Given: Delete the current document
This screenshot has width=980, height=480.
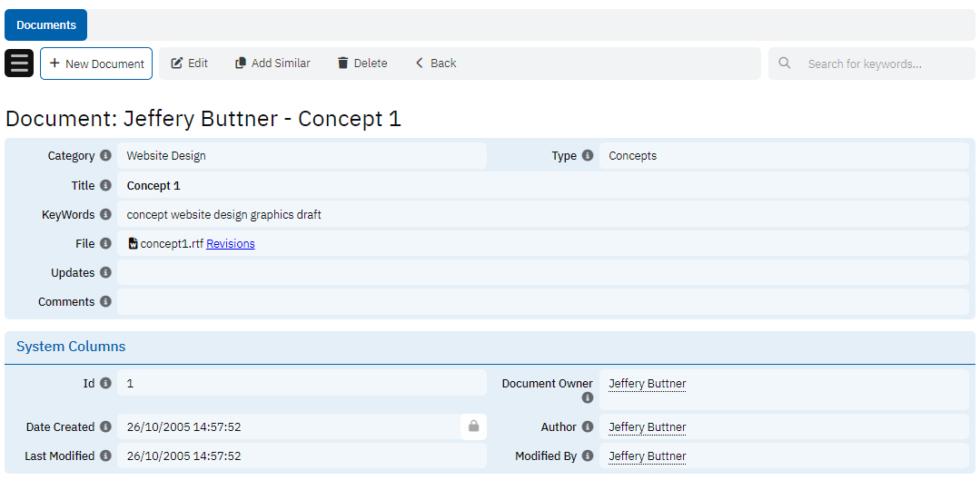Looking at the screenshot, I should tap(361, 64).
